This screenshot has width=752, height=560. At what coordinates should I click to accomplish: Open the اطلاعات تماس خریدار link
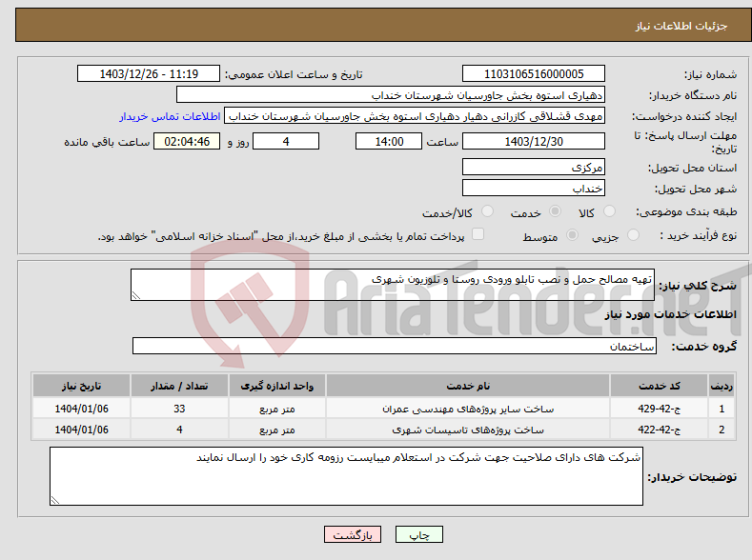[170, 116]
